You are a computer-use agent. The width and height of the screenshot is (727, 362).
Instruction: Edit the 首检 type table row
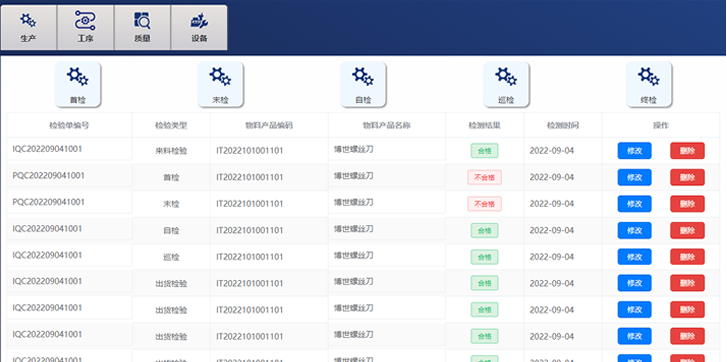(634, 177)
